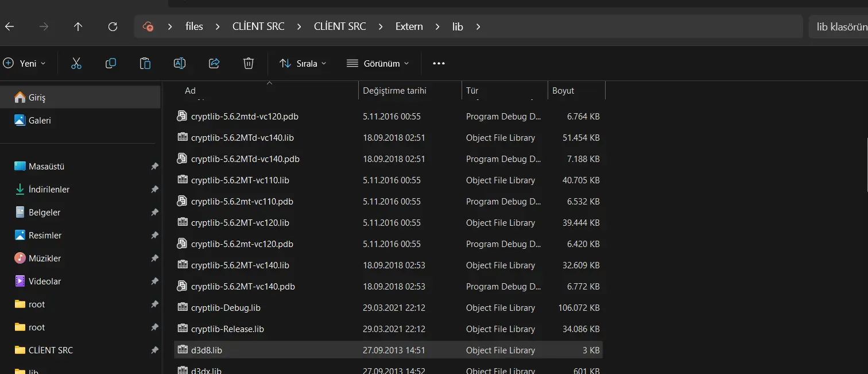Viewport: 868px width, 374px height.
Task: Go up one folder level
Action: 78,26
